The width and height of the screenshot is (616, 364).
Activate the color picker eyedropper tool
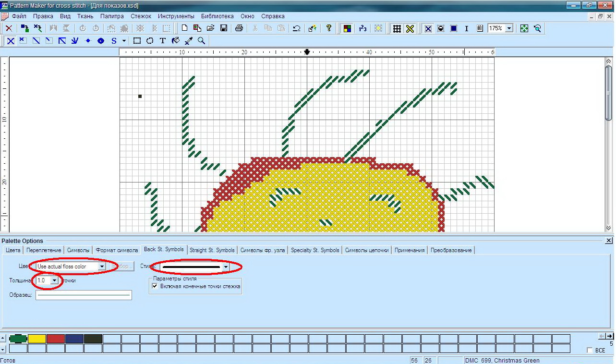(x=189, y=41)
